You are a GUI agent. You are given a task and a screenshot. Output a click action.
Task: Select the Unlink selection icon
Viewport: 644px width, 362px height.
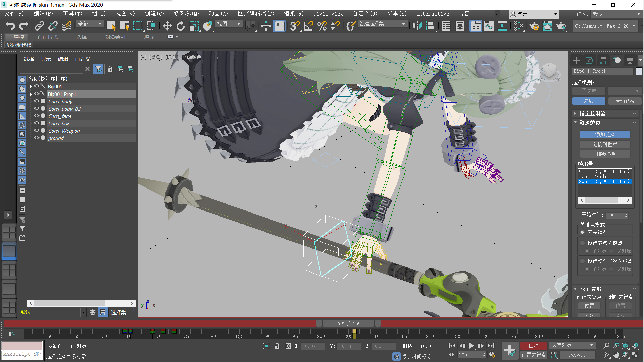[53, 26]
